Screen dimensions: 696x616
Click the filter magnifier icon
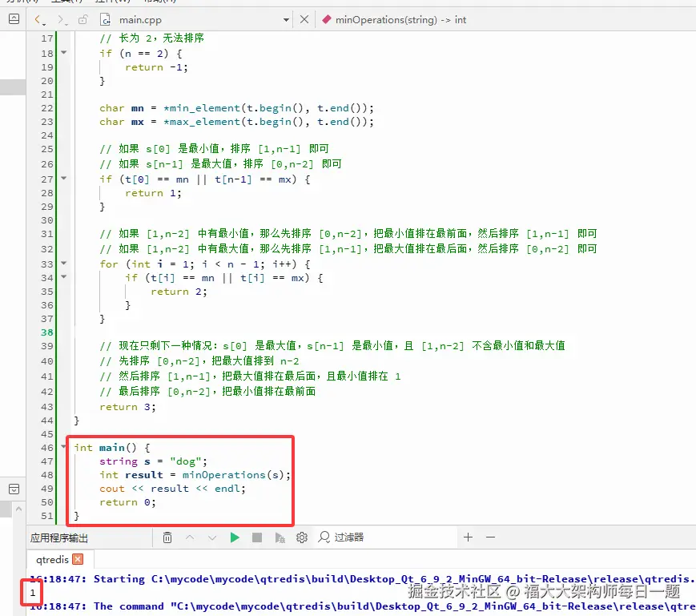(x=324, y=537)
